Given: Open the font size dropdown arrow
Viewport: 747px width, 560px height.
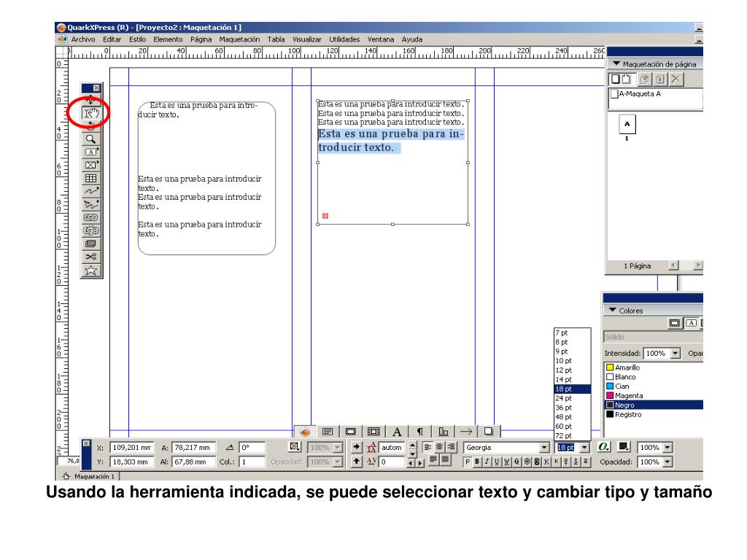Looking at the screenshot, I should click(584, 448).
